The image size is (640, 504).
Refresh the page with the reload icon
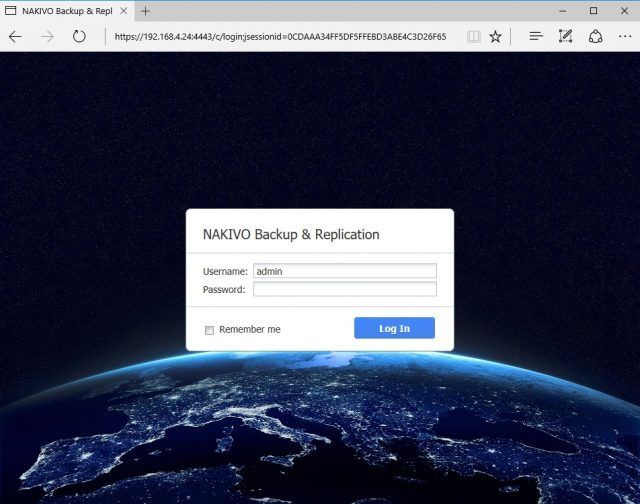79,37
